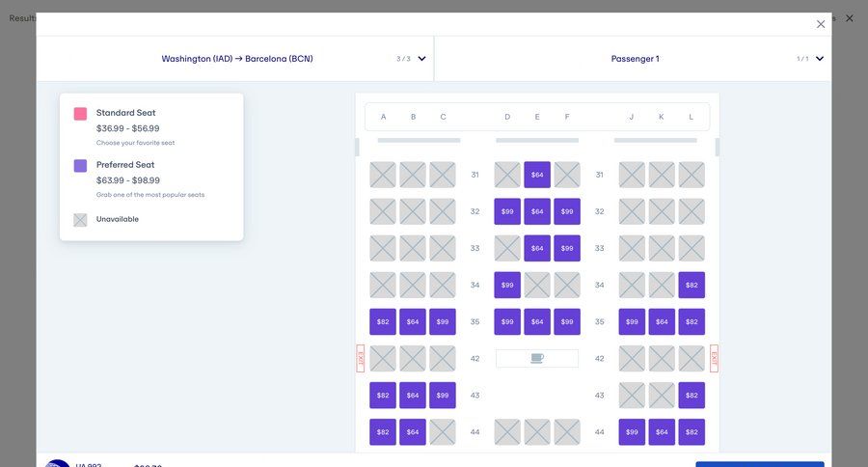Select seat 33F priced at $99
The width and height of the screenshot is (868, 467).
(x=567, y=248)
